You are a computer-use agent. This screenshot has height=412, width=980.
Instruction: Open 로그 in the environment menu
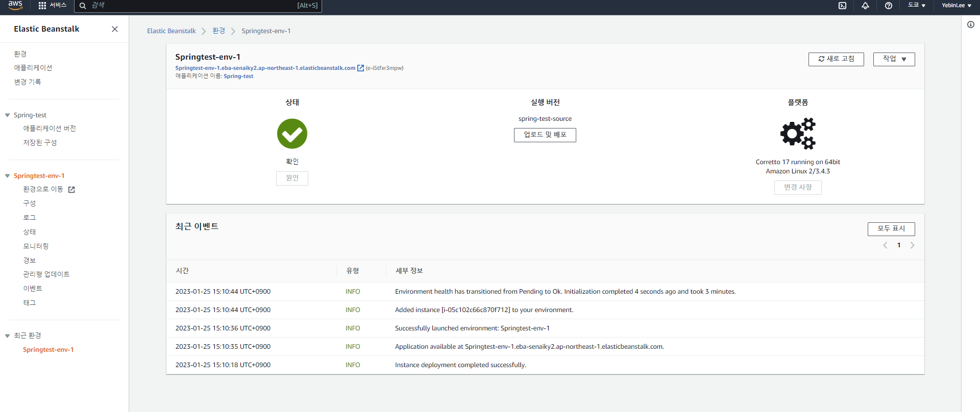point(30,218)
